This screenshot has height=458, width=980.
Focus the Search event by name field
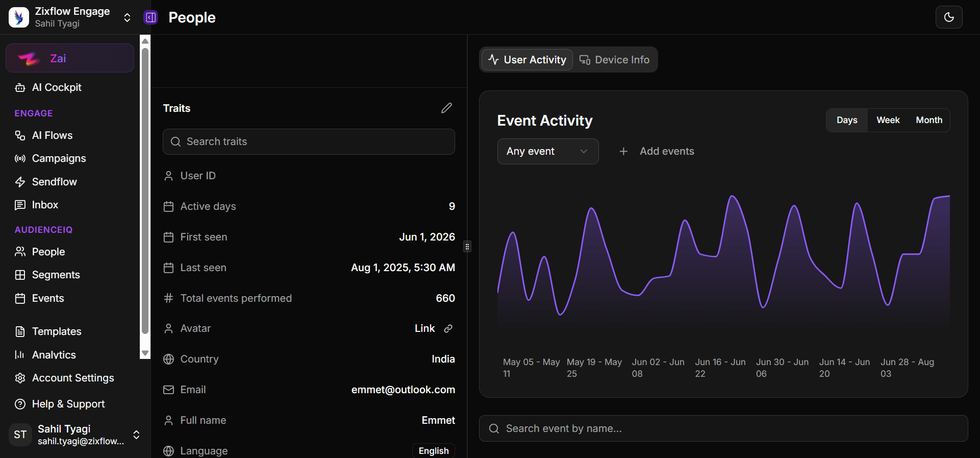point(723,428)
